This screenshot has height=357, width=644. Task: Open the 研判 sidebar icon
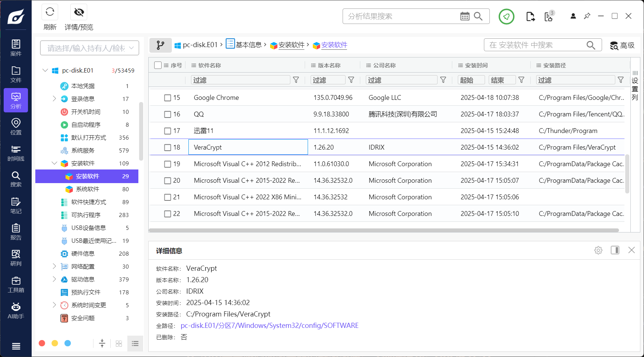[x=16, y=258]
